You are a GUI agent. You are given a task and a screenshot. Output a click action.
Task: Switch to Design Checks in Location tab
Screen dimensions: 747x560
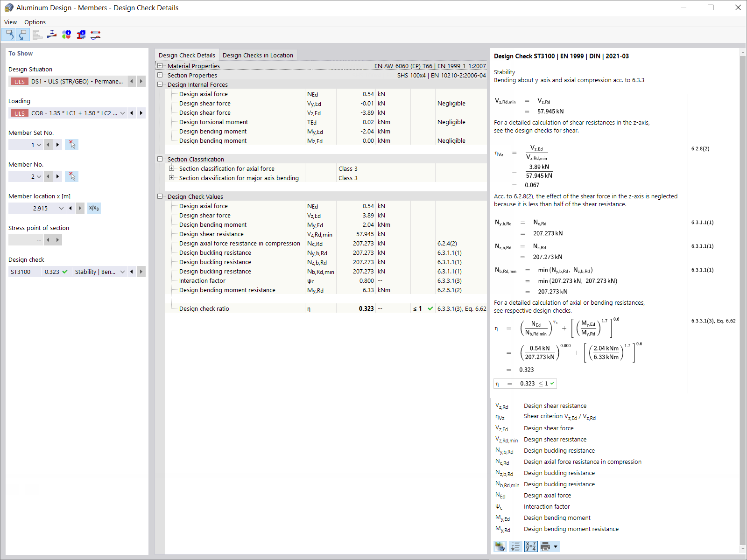pyautogui.click(x=258, y=55)
